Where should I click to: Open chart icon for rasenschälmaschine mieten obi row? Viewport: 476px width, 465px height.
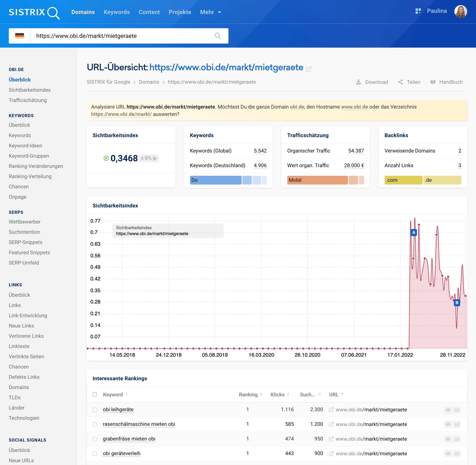[x=457, y=425]
